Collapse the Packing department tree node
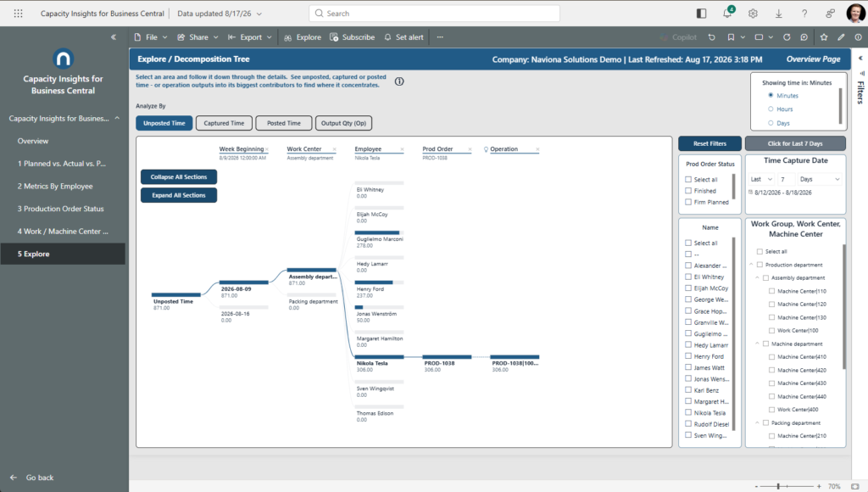The height and width of the screenshot is (492, 868). point(757,422)
